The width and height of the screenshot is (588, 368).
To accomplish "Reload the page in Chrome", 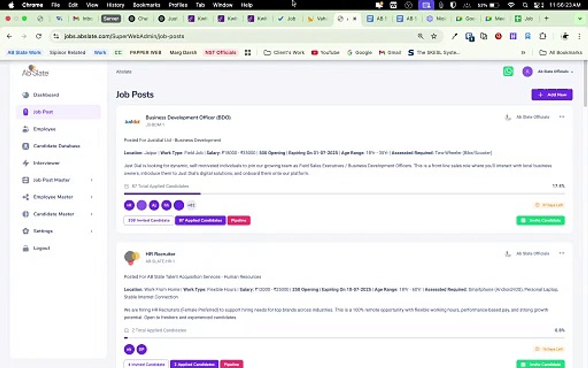I will click(39, 36).
